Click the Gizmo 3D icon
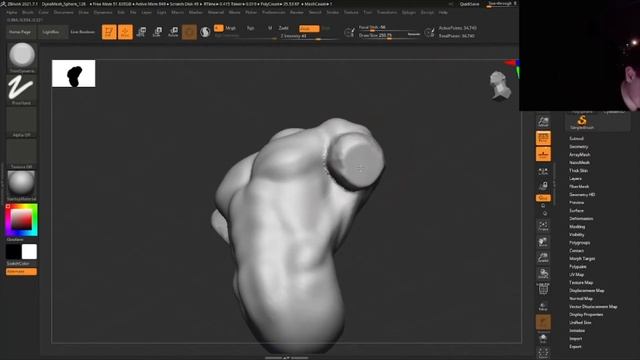Viewport: 640px width, 360px height. click(x=189, y=32)
